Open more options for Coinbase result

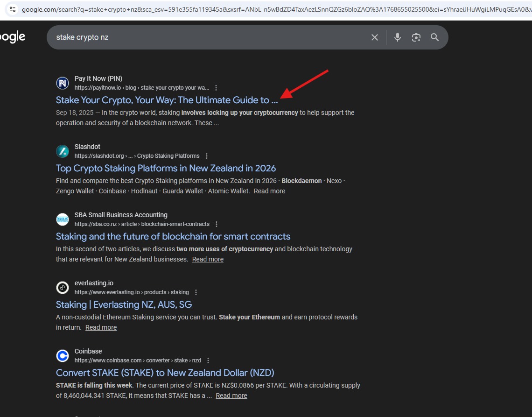pyautogui.click(x=208, y=360)
